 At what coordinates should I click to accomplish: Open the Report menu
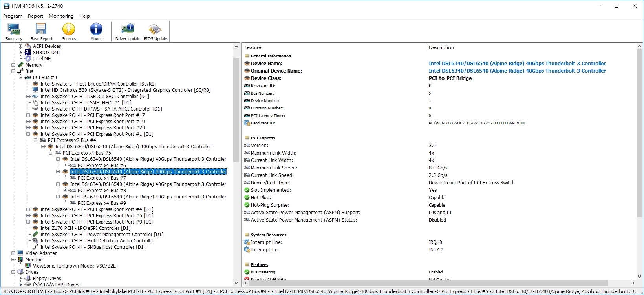(35, 16)
